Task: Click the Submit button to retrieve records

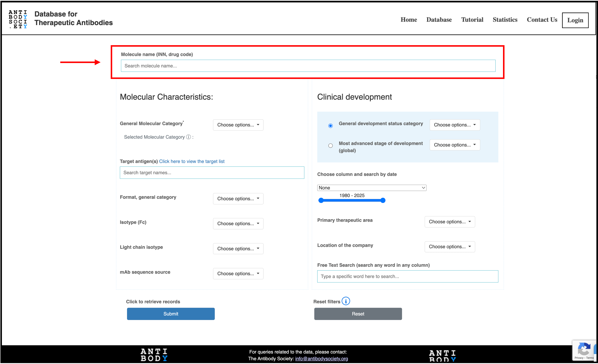Action: 171,313
